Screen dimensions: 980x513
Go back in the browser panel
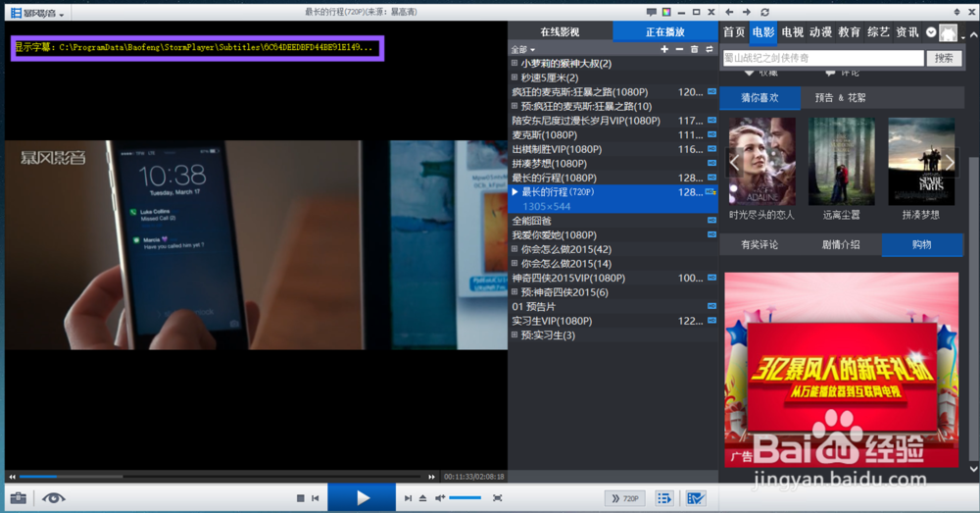[729, 12]
